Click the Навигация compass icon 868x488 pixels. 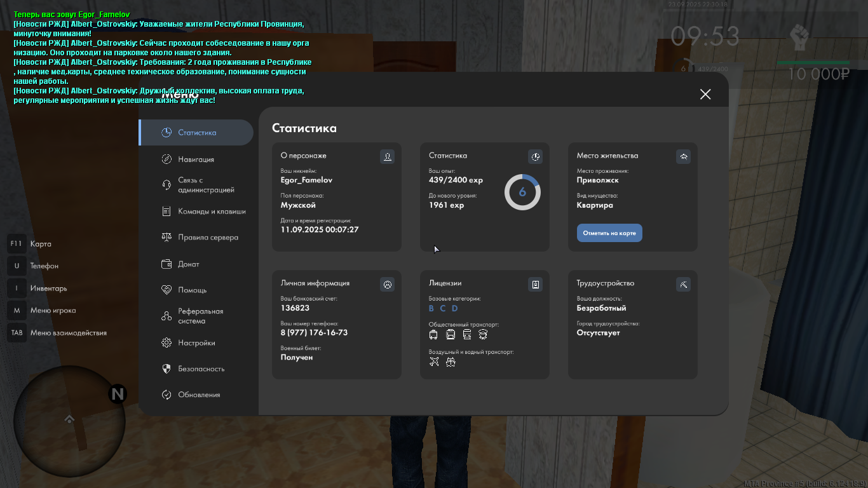[x=166, y=159]
